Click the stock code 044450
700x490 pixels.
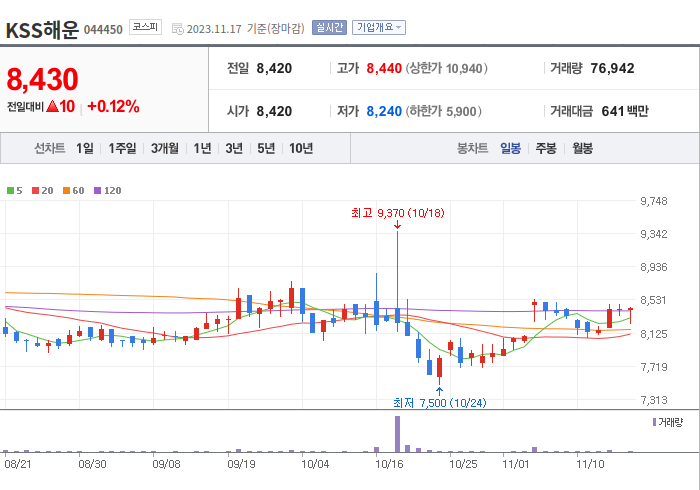click(103, 30)
